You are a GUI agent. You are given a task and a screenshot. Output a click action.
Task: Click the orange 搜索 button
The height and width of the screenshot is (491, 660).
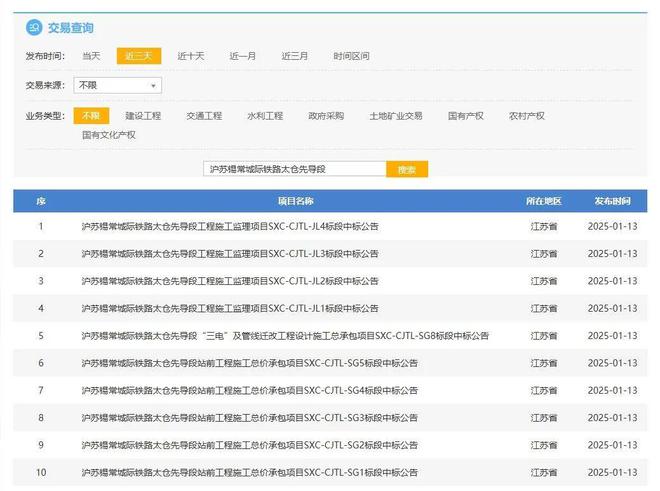click(x=407, y=169)
